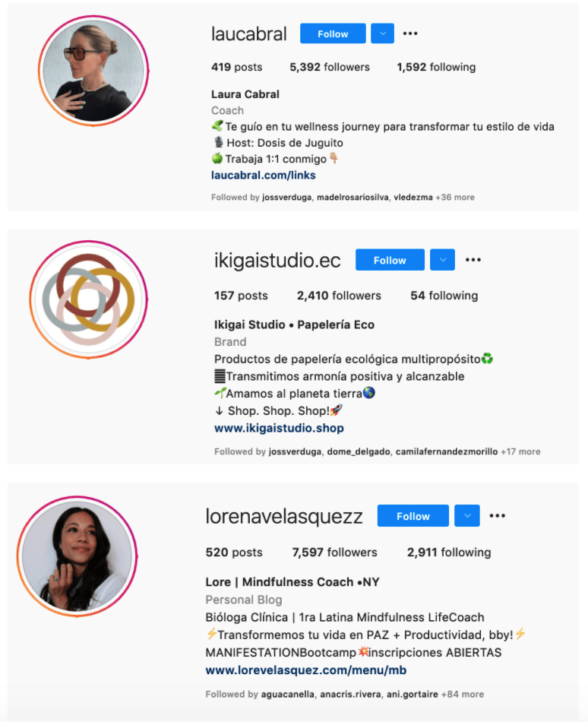588x722 pixels.
Task: View lorenavelasquezz's profile picture story
Action: coord(77,556)
